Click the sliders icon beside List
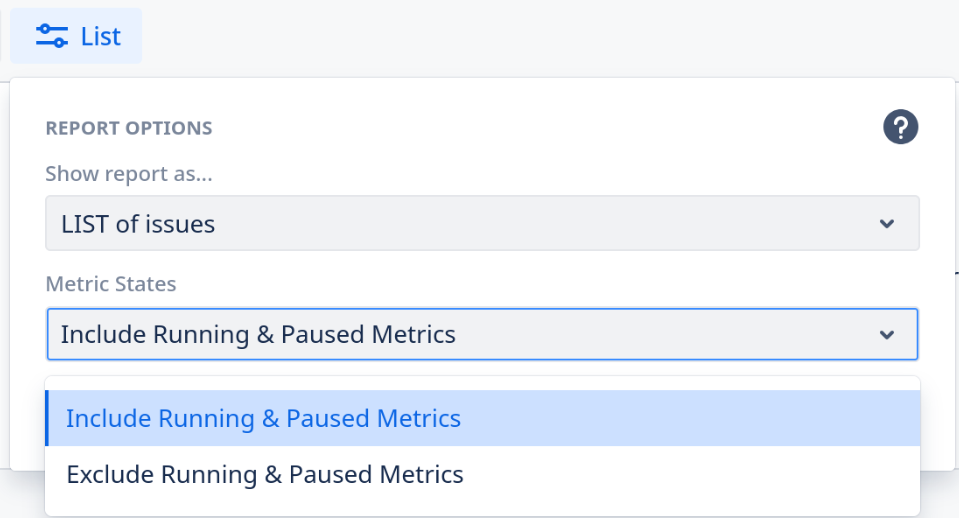The width and height of the screenshot is (959, 518). point(51,36)
